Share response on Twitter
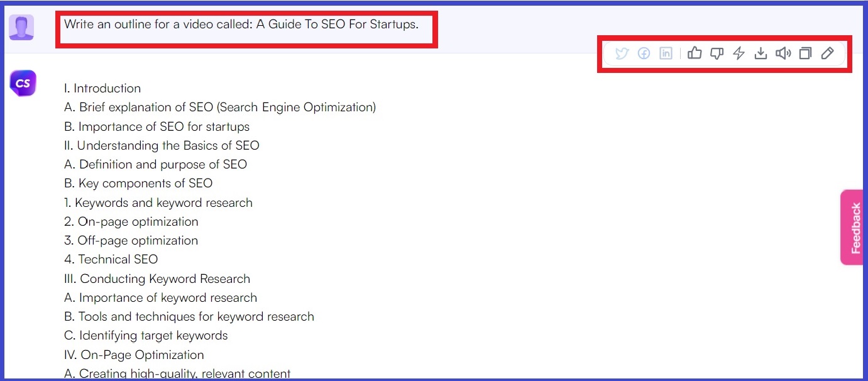The width and height of the screenshot is (868, 381). [622, 53]
